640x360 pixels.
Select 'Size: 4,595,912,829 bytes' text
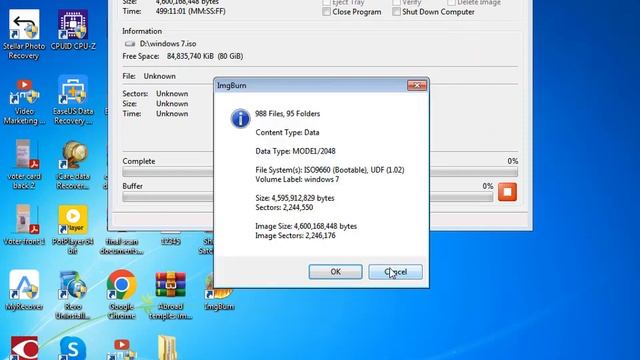coord(295,198)
